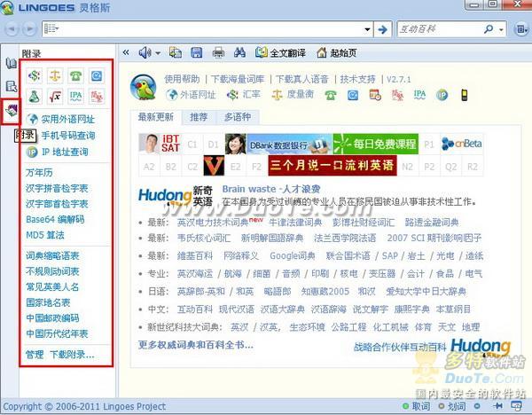Open the dictionary panel sidebar icon

(x=12, y=63)
